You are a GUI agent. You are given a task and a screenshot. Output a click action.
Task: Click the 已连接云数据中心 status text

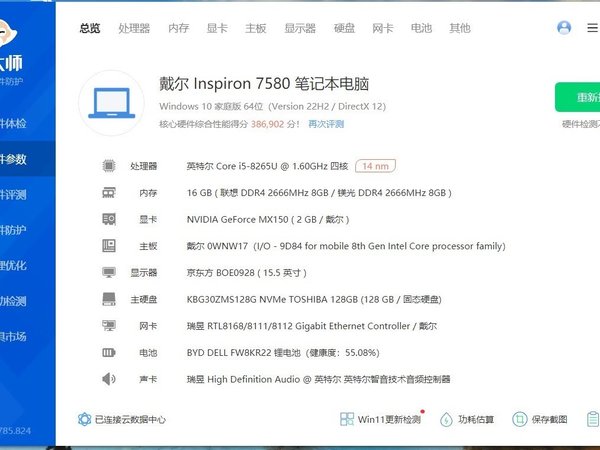pos(130,420)
